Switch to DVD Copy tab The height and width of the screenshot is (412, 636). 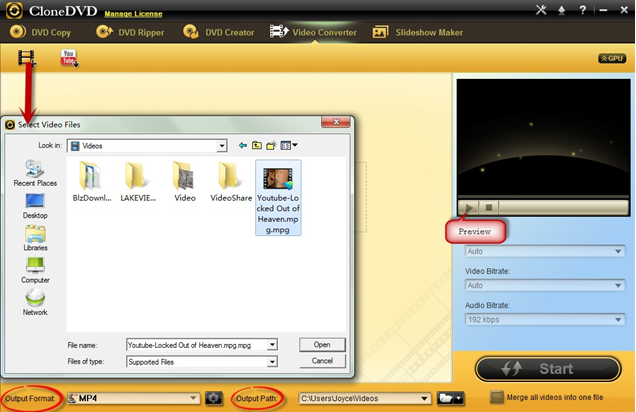[x=40, y=32]
